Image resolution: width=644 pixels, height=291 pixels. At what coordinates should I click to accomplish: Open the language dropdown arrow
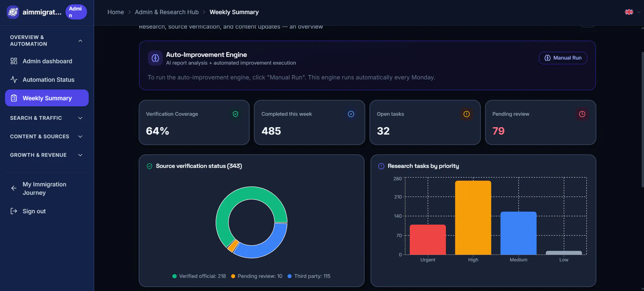(x=639, y=12)
